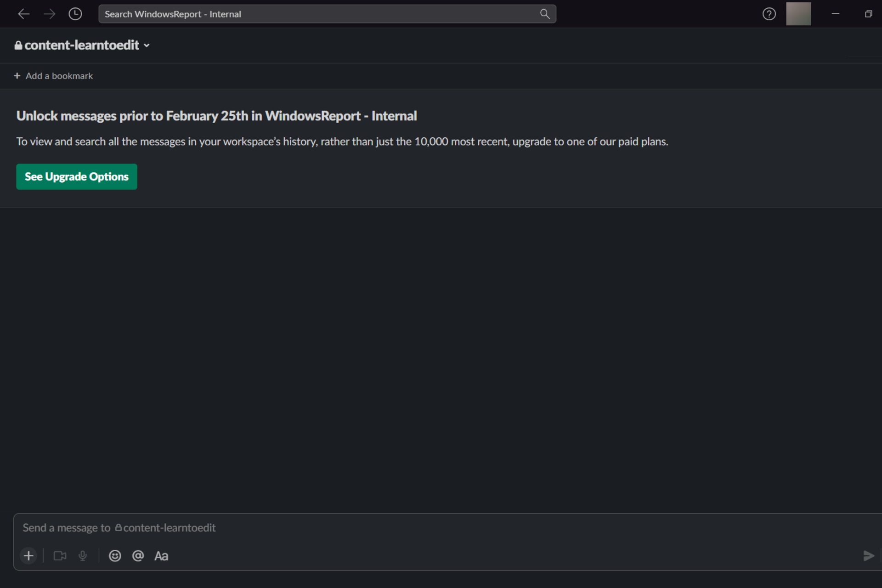Focus the Search WindowsReport - Internal field
This screenshot has width=882, height=588.
coord(327,14)
